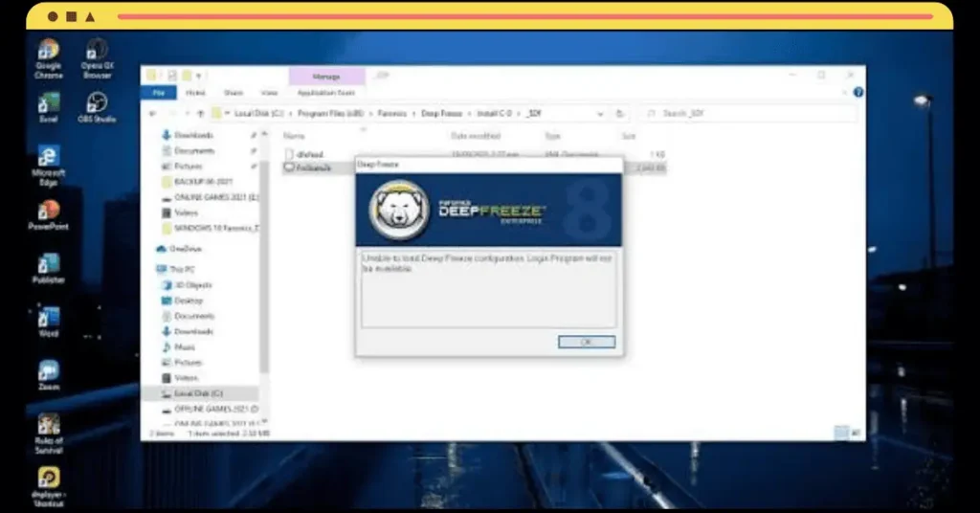Sort by Date modified column header
This screenshot has height=513, width=980.
(x=476, y=136)
